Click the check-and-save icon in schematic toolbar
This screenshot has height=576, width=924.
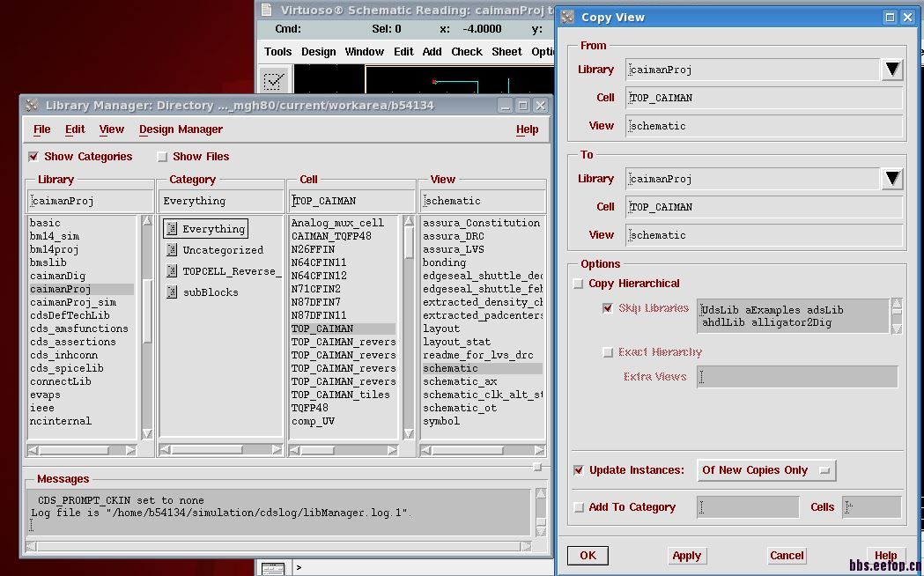point(274,81)
